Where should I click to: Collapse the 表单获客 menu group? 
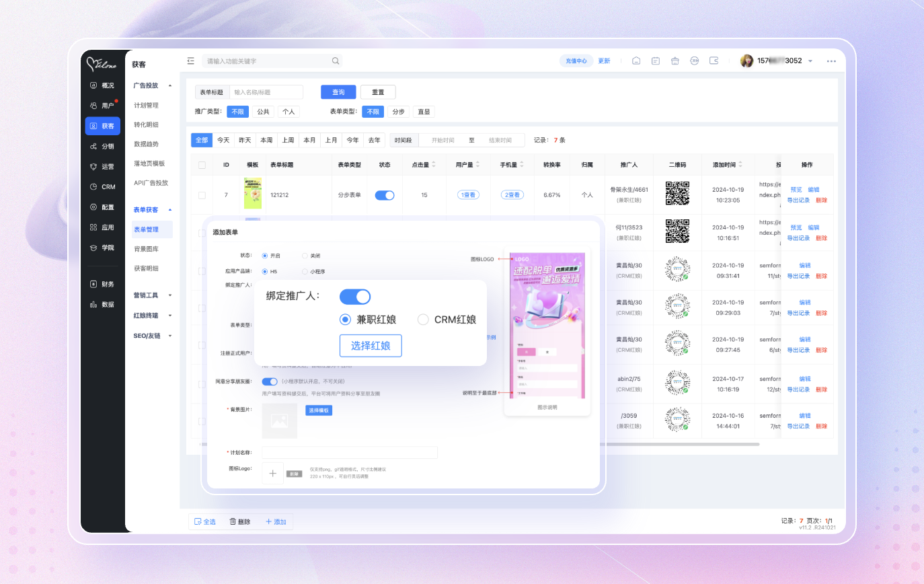(170, 210)
